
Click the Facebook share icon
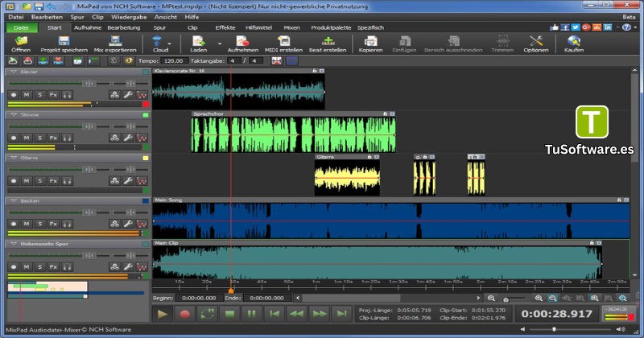[x=565, y=27]
